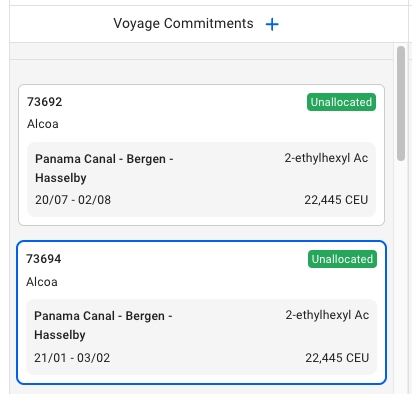Select the highlighted commitment card 73694

point(201,312)
